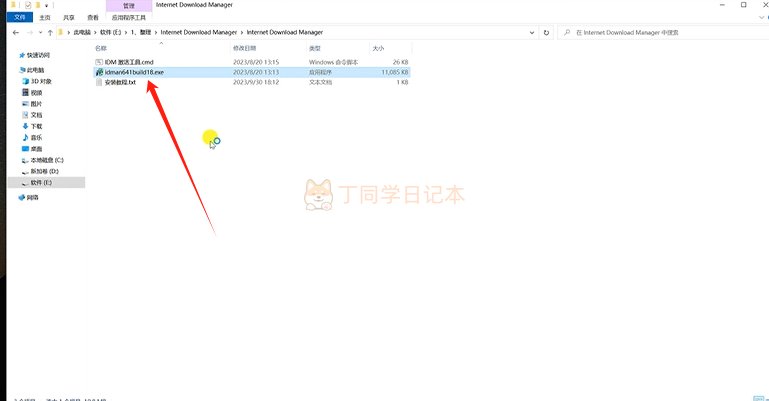769x401 pixels.
Task: Select 本地磁盘 (C:) drive in sidebar
Action: click(43, 160)
